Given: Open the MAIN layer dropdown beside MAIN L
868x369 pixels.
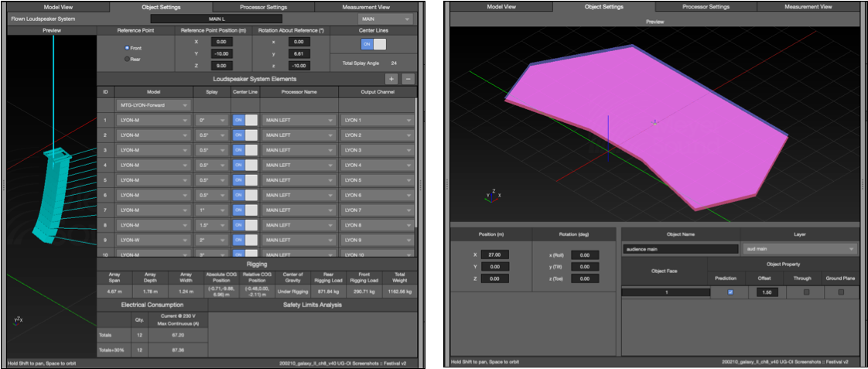Looking at the screenshot, I should [x=386, y=19].
